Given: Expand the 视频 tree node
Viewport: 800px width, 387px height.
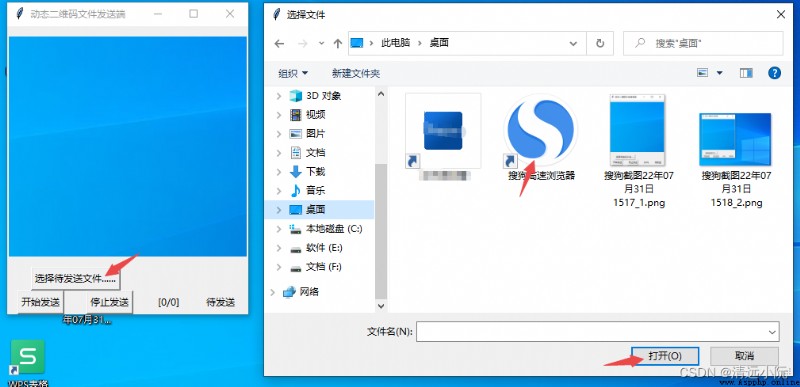Looking at the screenshot, I should coord(279,115).
